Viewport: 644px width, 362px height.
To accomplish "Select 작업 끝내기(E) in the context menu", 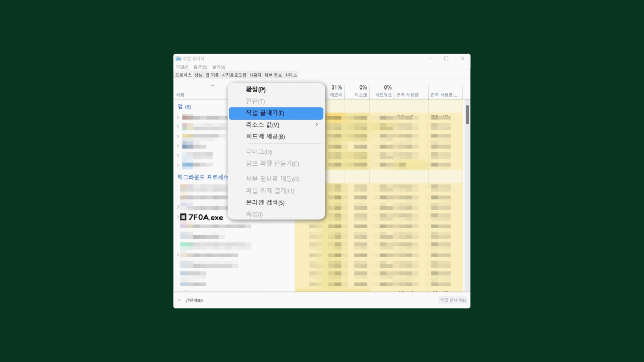I will 265,113.
